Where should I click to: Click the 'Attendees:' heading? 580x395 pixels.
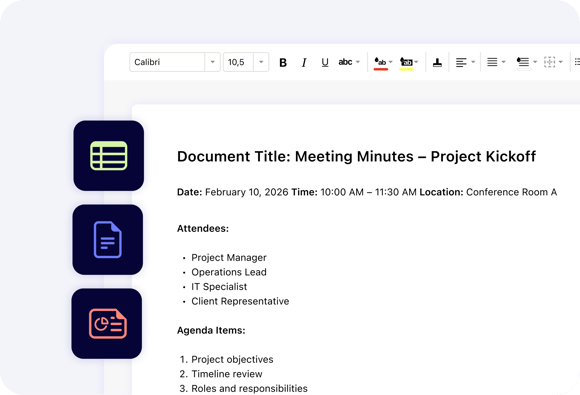click(203, 229)
